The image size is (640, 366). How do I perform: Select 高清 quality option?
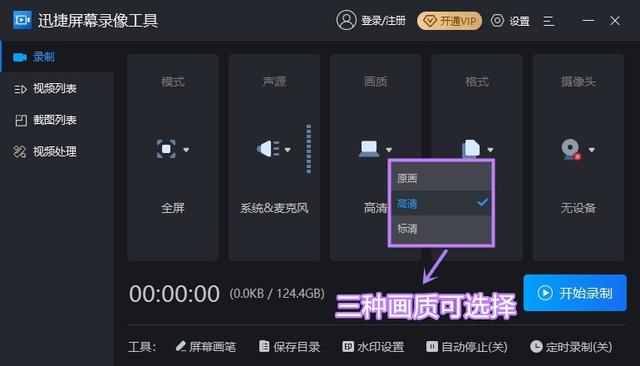[441, 203]
